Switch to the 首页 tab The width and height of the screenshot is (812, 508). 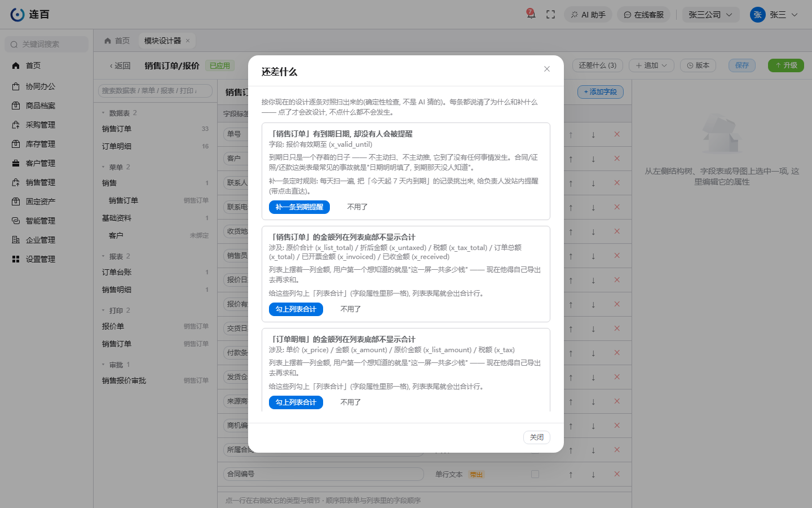117,41
